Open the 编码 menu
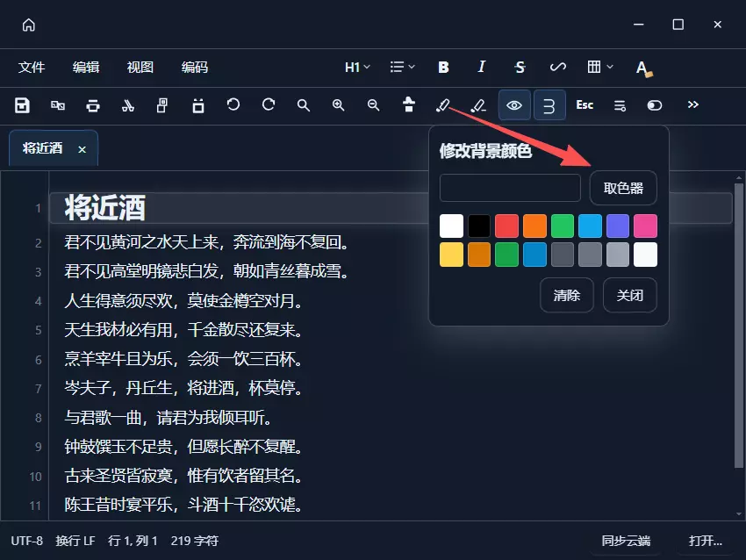The image size is (746, 560). (x=195, y=67)
